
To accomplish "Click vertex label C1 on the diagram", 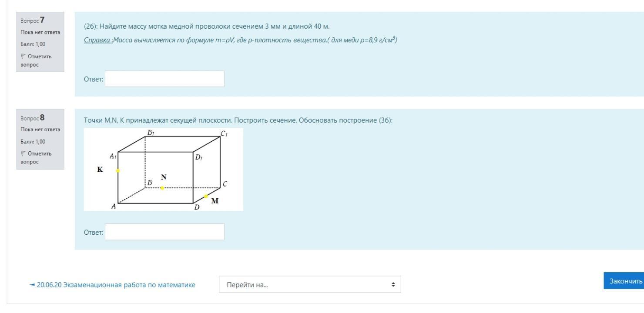I will pyautogui.click(x=225, y=134).
